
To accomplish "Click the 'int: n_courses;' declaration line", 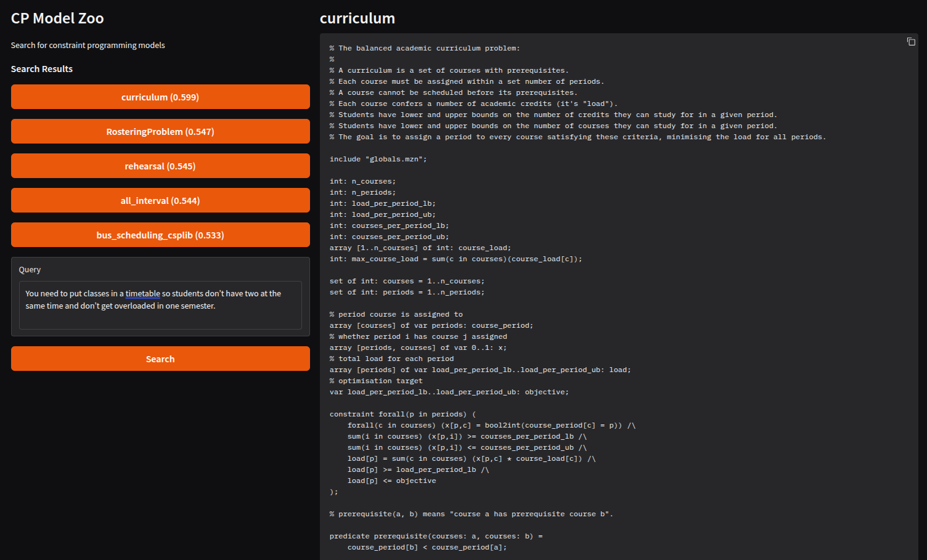I will 362,182.
